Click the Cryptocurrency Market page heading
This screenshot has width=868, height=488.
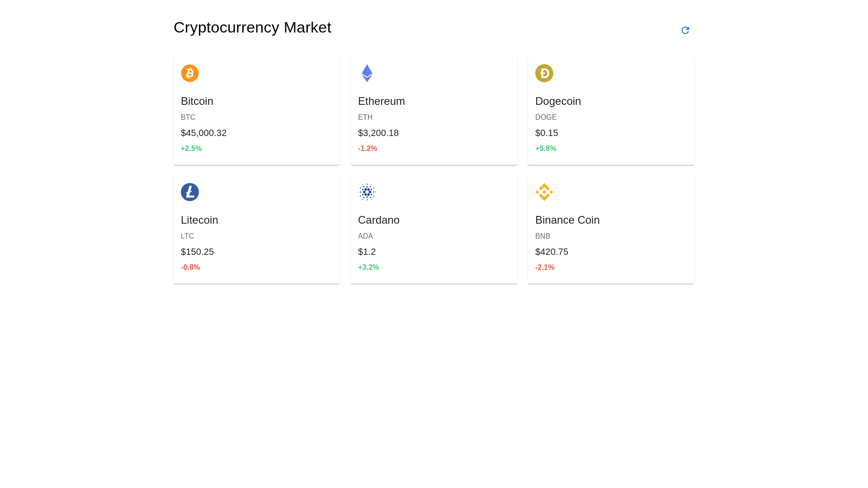pos(252,28)
